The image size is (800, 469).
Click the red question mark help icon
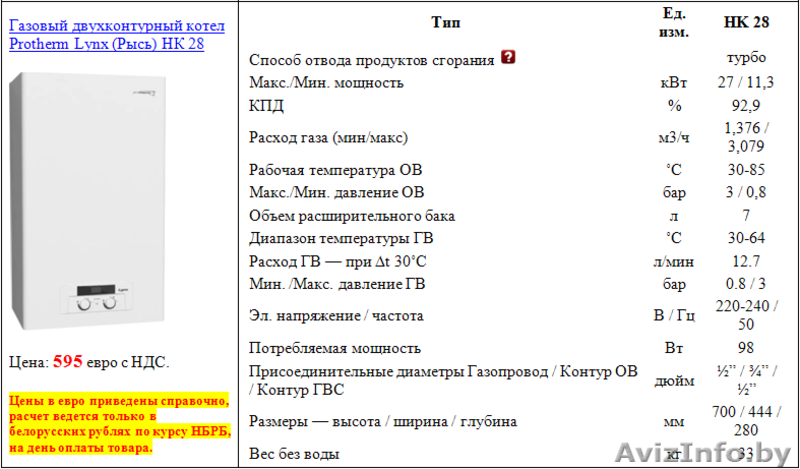click(508, 57)
